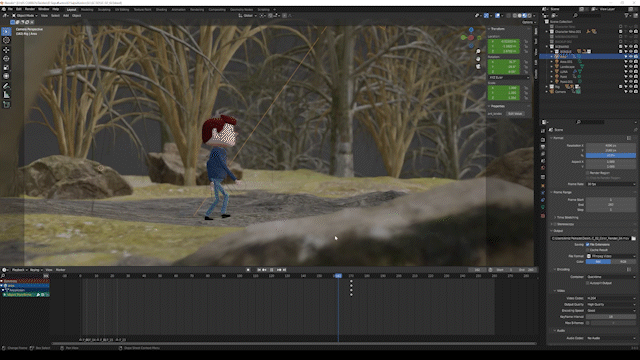640x360 pixels.
Task: Hide Landscape object via its eye icon
Action: coord(631,67)
